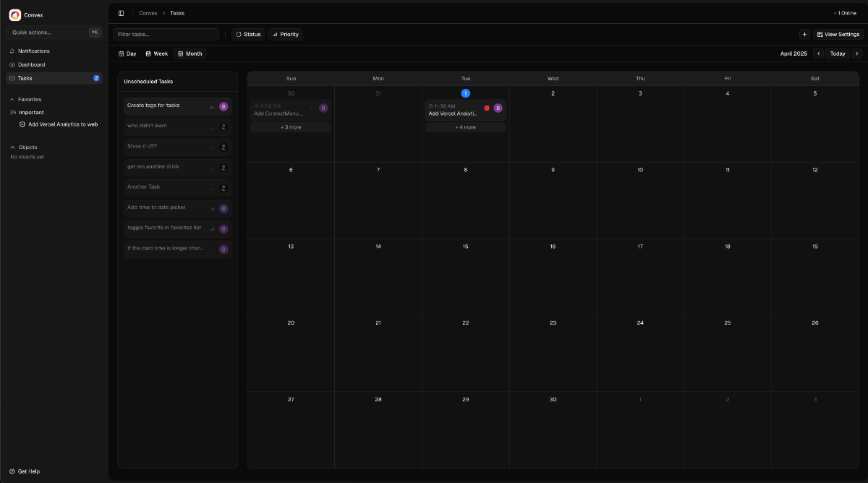868x483 pixels.
Task: Click the '1 Online' presence indicator
Action: (x=845, y=13)
